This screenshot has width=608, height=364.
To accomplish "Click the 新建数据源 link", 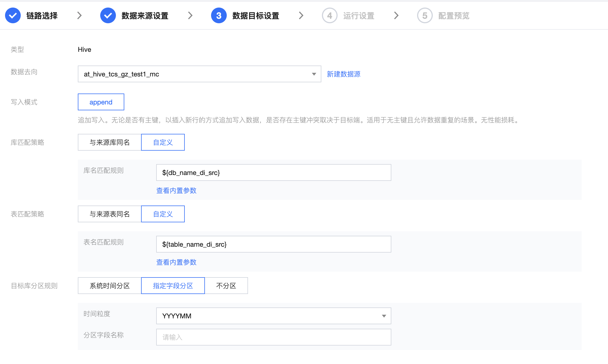I will [343, 74].
